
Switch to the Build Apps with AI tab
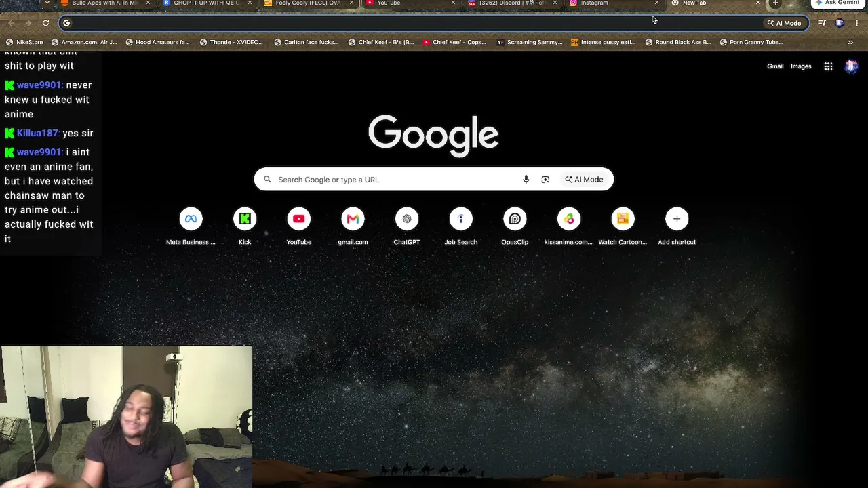(105, 3)
